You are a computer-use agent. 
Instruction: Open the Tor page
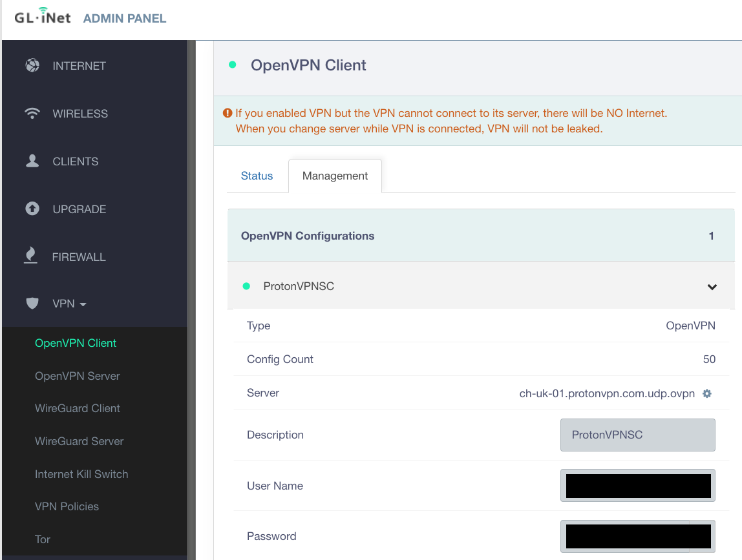(43, 539)
